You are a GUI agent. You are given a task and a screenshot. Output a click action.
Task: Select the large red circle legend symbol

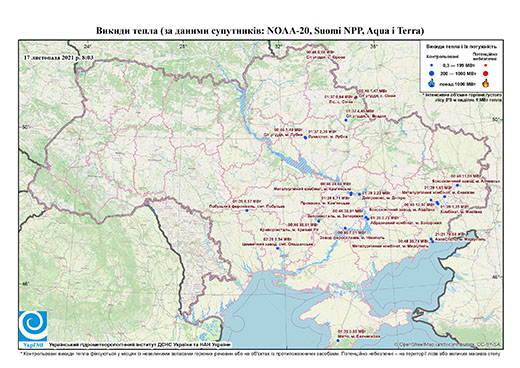point(485,73)
